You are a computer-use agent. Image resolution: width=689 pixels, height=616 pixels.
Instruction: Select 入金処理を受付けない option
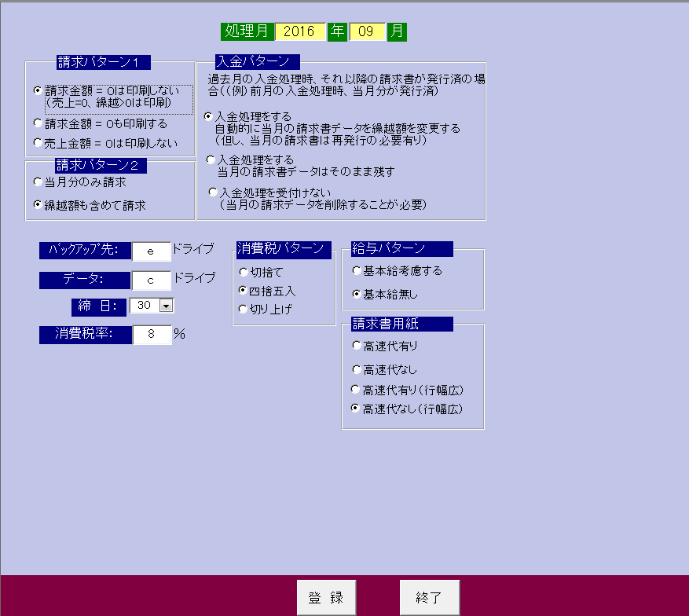[x=213, y=192]
